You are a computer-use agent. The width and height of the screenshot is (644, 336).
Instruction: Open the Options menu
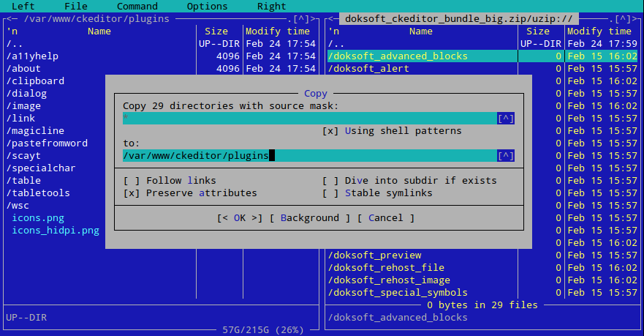tap(207, 6)
